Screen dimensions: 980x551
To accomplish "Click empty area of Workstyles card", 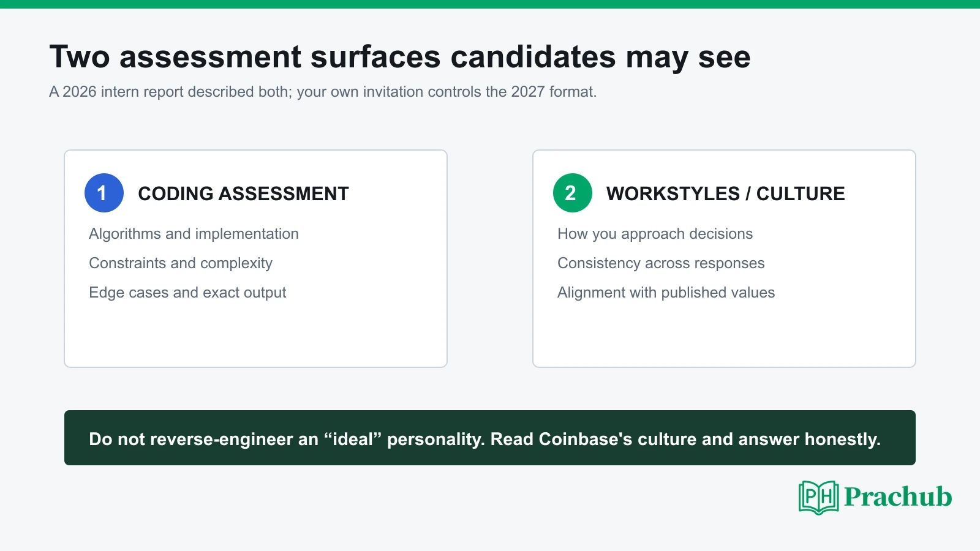I will (724, 334).
